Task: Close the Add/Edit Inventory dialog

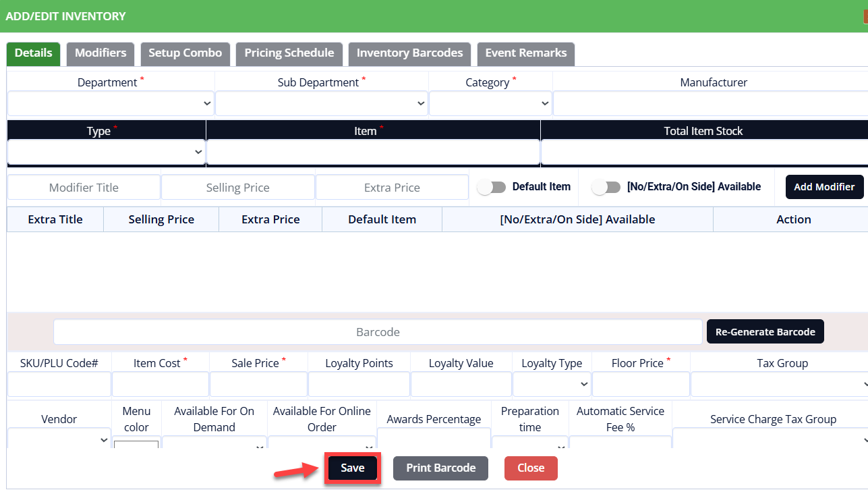Action: coord(531,468)
